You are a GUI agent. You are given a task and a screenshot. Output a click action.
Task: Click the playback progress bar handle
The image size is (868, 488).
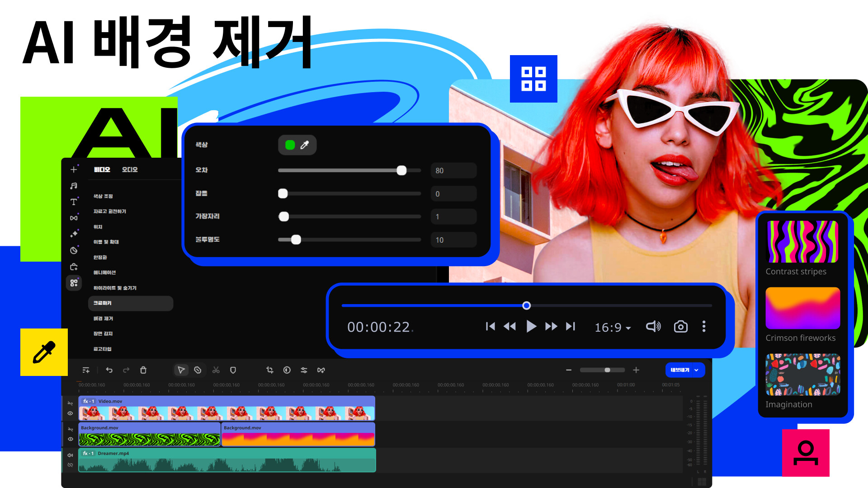(526, 305)
